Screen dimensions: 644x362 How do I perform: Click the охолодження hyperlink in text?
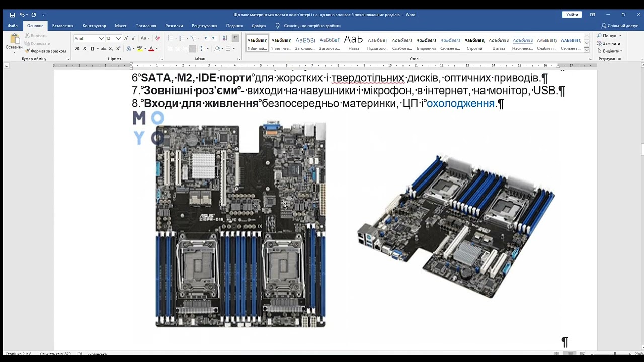point(460,104)
